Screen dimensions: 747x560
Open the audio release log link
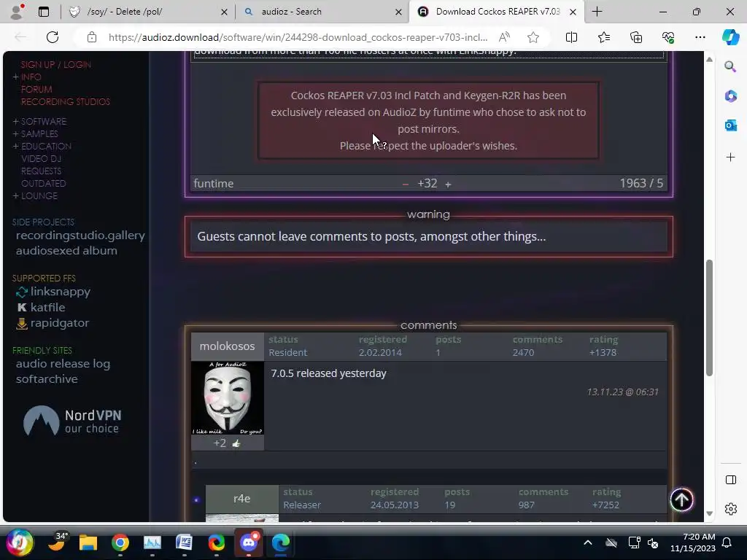[x=63, y=364]
